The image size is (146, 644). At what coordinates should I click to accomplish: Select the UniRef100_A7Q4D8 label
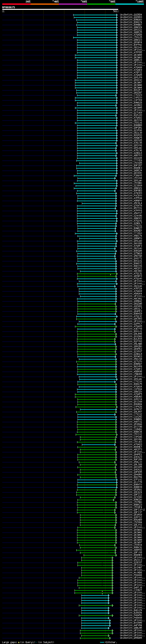131,35
